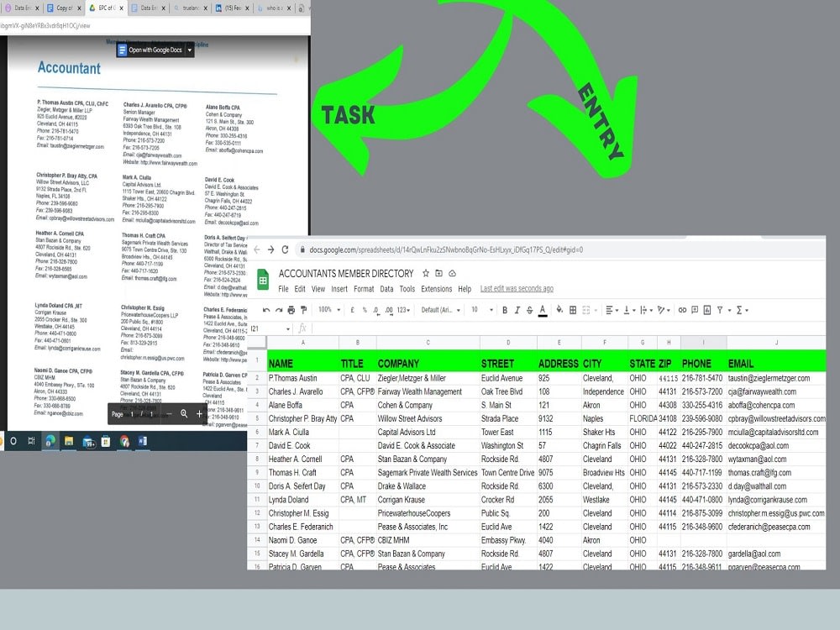Click the Insert chart icon
Screen dimensions: 840x630
[x=707, y=310]
